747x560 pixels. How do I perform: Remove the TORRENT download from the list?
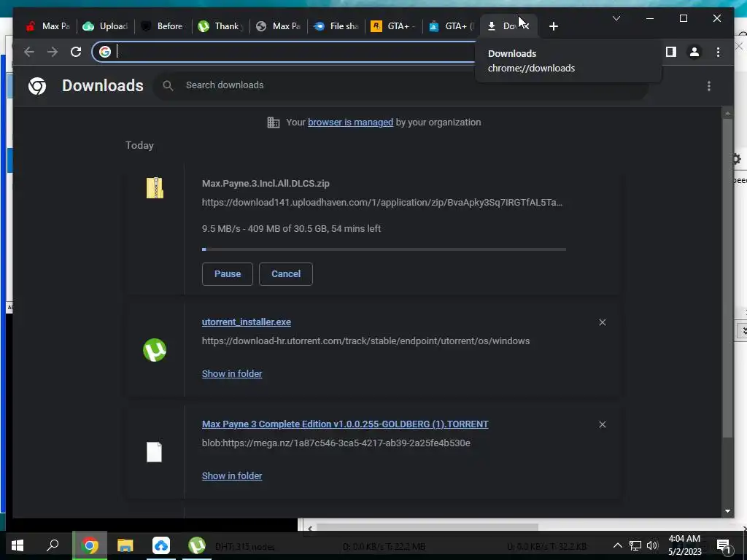coord(602,424)
